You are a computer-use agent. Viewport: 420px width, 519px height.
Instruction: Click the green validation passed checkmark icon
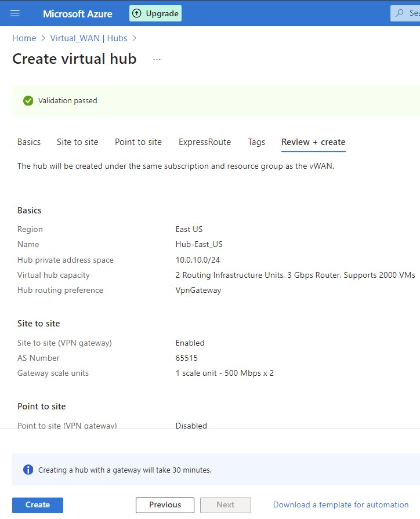pos(28,101)
